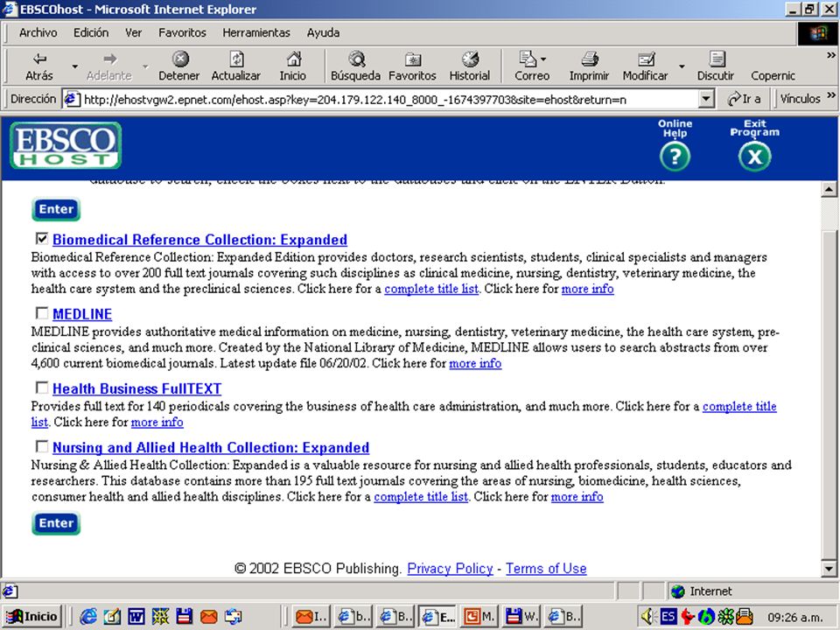Open Nursing collection complete title list link

pos(421,497)
